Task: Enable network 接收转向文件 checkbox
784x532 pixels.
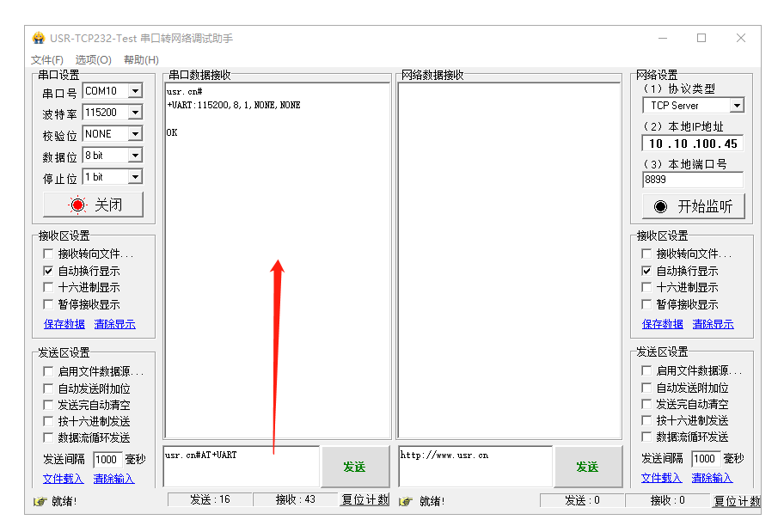Action: pos(646,254)
